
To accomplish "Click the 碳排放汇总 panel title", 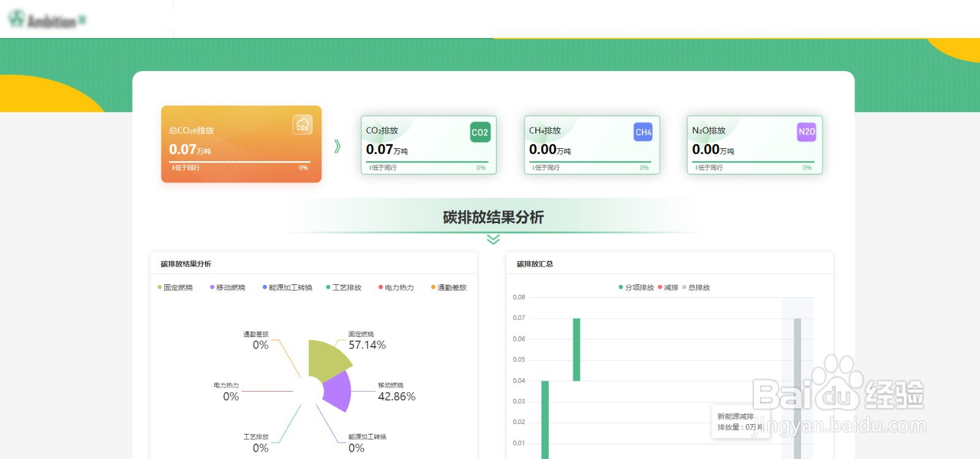I will 535,264.
